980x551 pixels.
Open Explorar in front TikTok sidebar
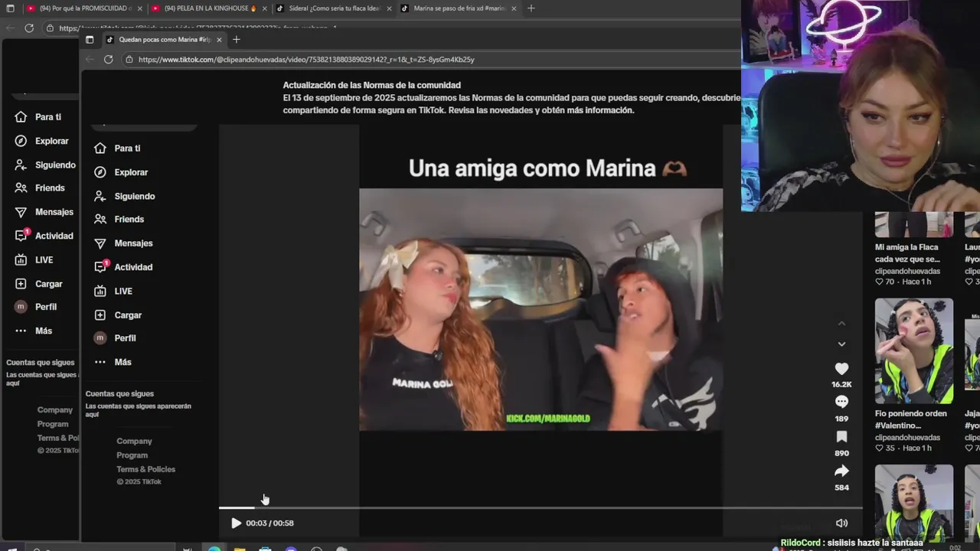point(121,172)
